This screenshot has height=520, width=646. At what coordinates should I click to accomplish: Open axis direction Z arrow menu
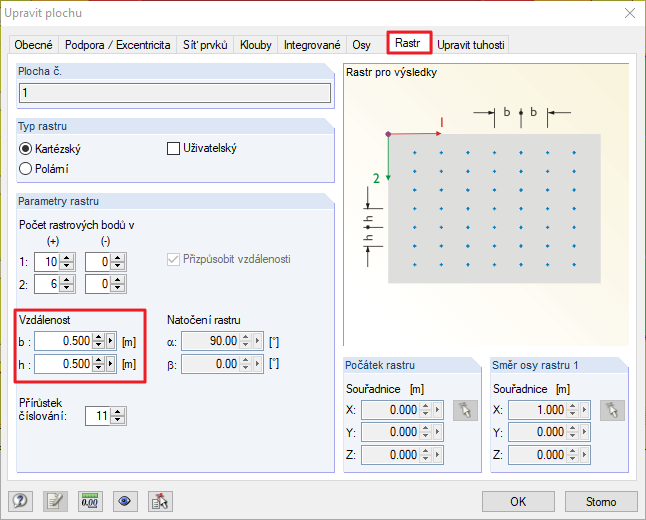[x=585, y=455]
